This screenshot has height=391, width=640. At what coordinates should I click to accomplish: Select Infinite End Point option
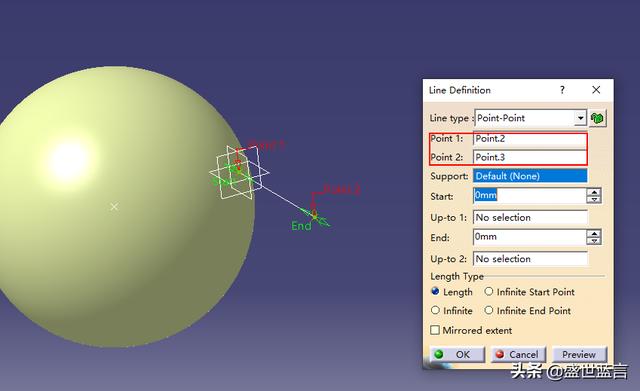click(x=489, y=310)
